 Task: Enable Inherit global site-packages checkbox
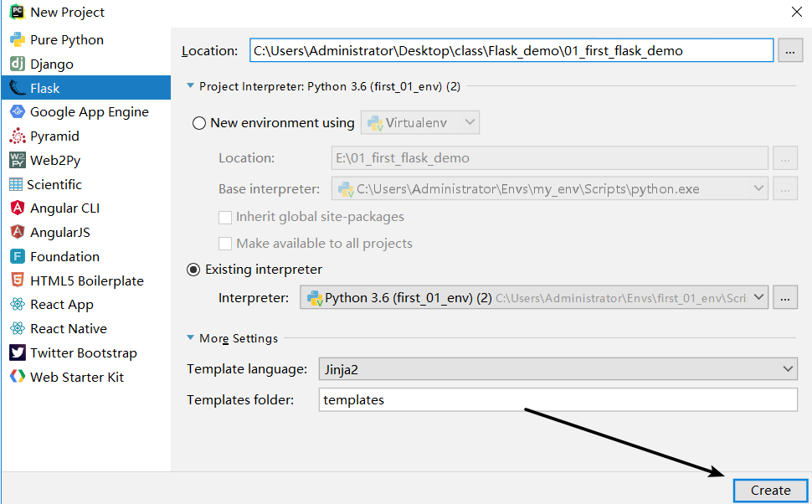coord(225,217)
